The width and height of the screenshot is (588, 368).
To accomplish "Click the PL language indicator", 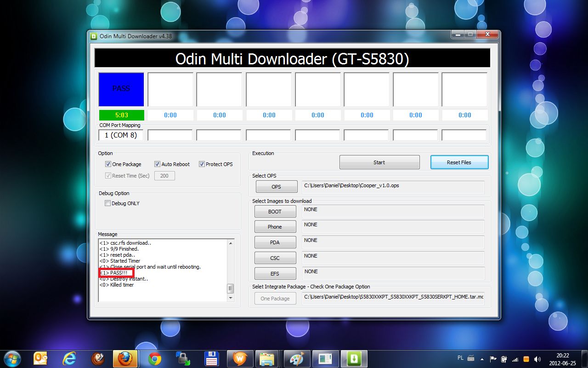I will 460,357.
